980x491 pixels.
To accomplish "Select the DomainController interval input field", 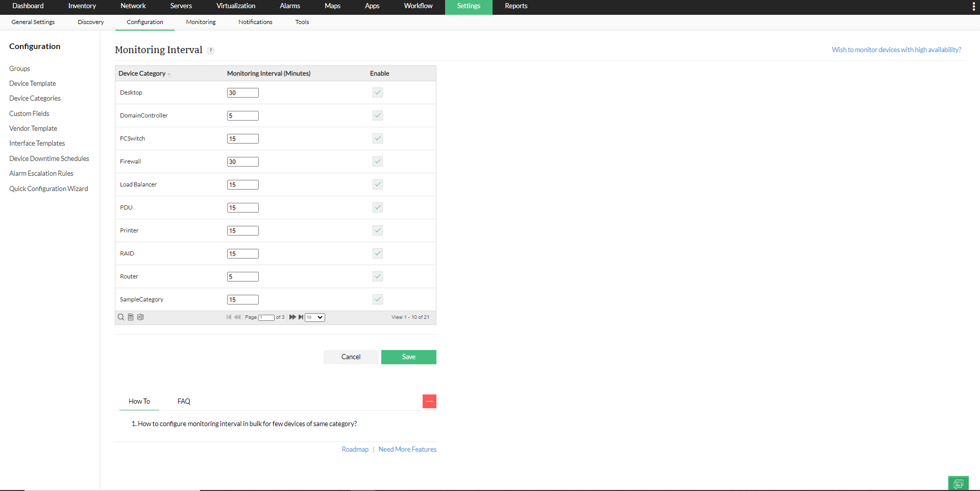I will tap(242, 115).
